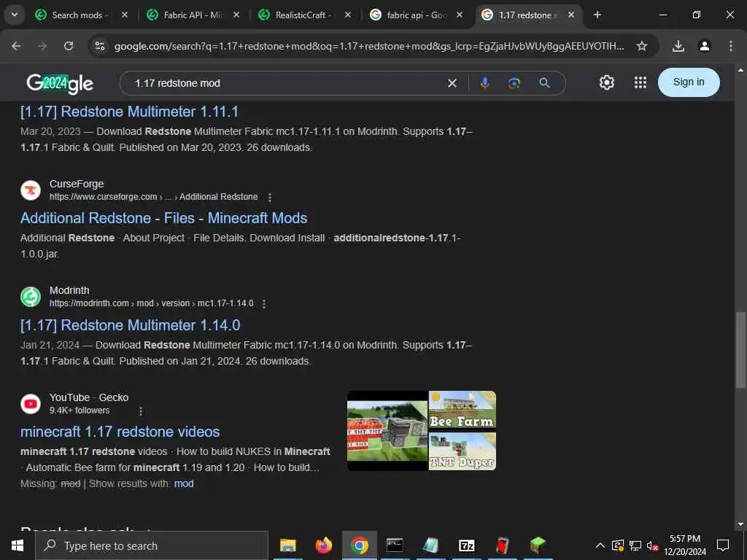
Task: Edit the 1.17 redstone mod search box
Action: [x=286, y=83]
